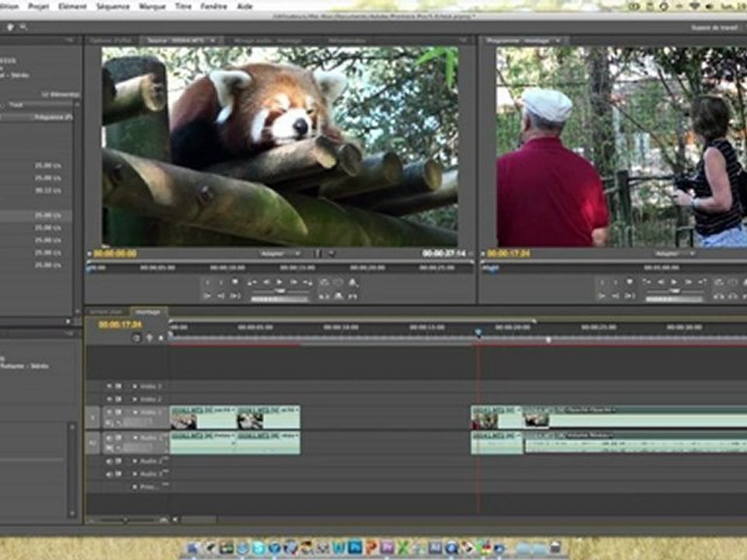Toggle Safe Margins in Source monitor
The image size is (747, 560).
[x=338, y=282]
